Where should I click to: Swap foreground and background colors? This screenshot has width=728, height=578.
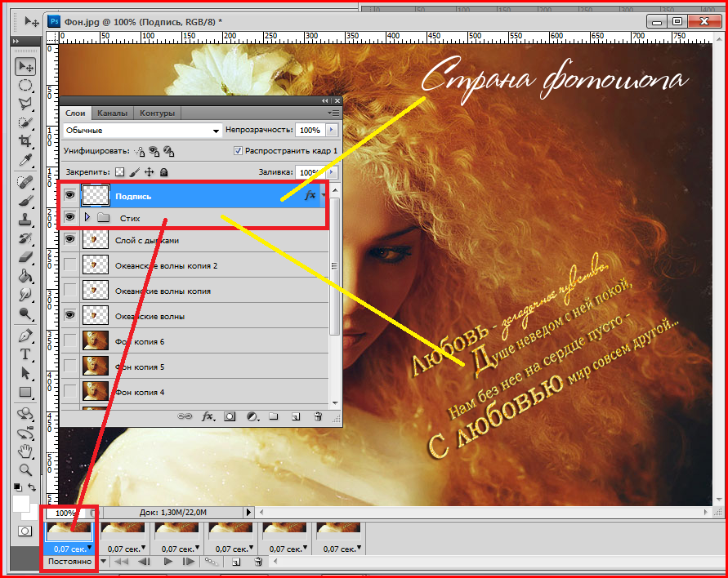[32, 487]
